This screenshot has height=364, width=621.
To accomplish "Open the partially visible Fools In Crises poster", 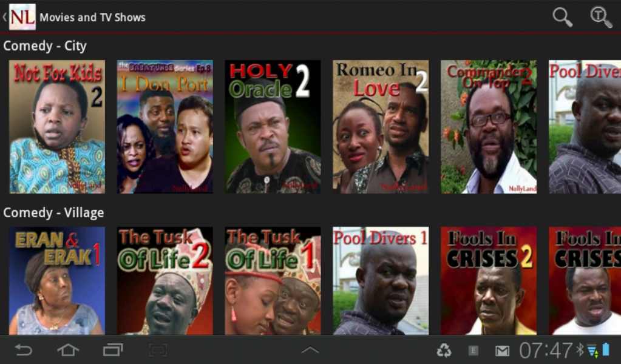I will pos(585,280).
